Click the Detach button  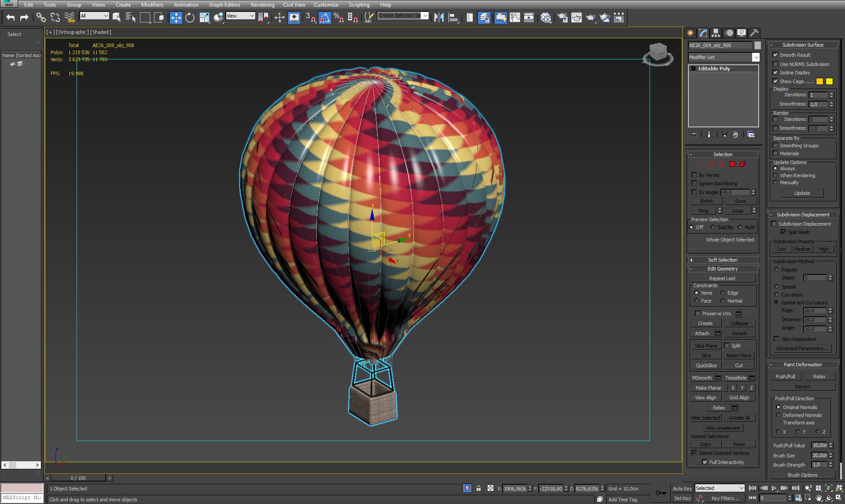pyautogui.click(x=739, y=333)
